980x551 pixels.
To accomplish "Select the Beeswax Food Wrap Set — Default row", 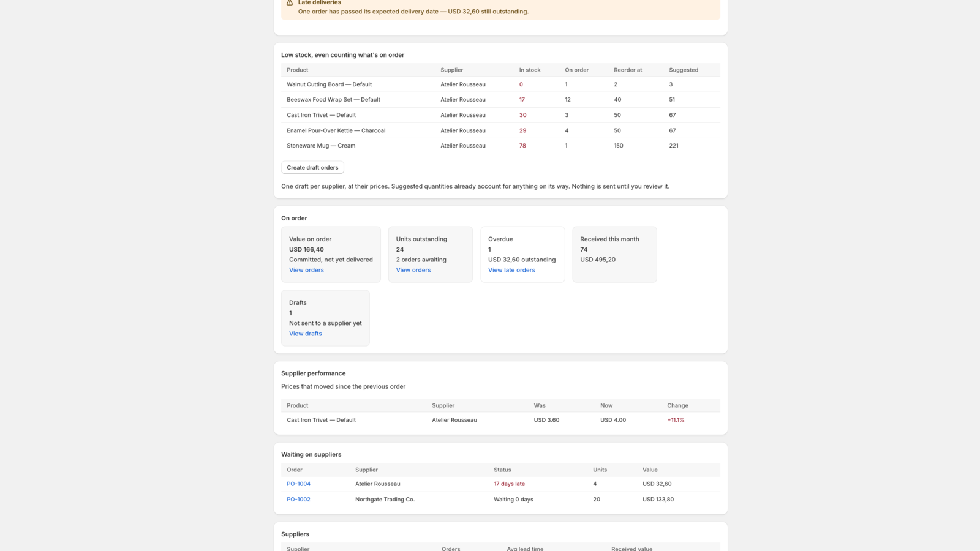I will click(x=500, y=100).
